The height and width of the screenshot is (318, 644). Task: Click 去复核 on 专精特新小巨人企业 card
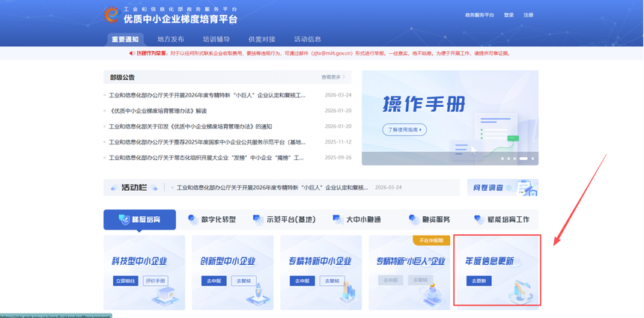[x=421, y=281]
